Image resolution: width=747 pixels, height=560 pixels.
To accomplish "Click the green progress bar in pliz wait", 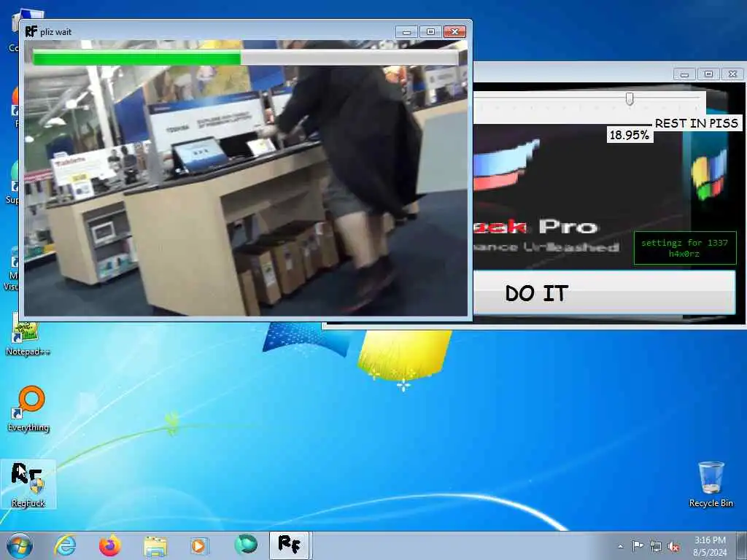I will 246,58.
